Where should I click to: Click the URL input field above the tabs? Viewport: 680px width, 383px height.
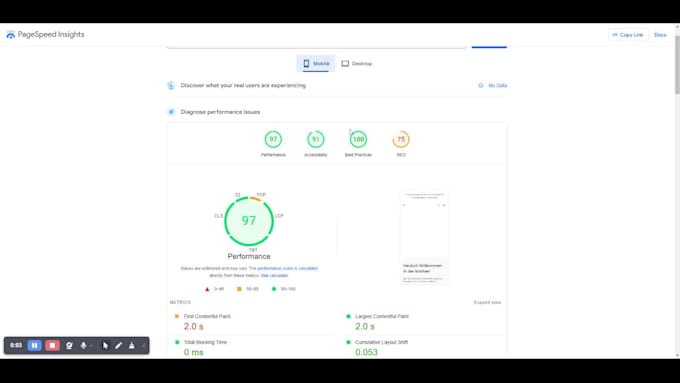pos(316,46)
